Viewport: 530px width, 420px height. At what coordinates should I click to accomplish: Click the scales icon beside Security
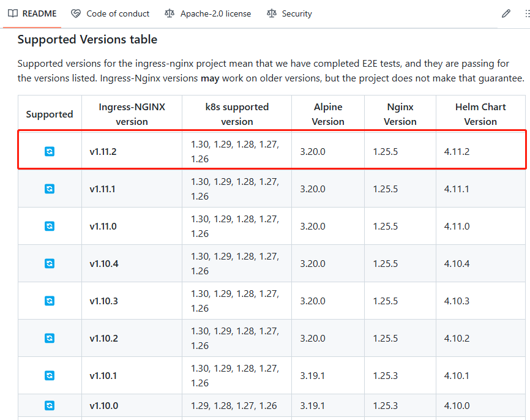click(271, 13)
